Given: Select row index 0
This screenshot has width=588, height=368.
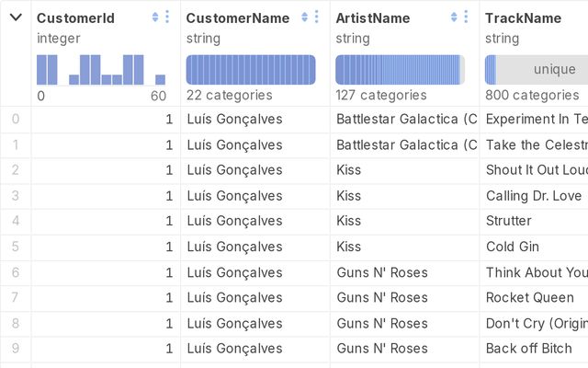Looking at the screenshot, I should (15, 119).
